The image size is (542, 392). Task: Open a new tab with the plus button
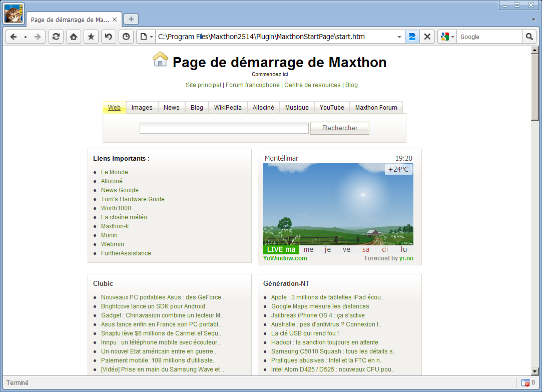[131, 20]
